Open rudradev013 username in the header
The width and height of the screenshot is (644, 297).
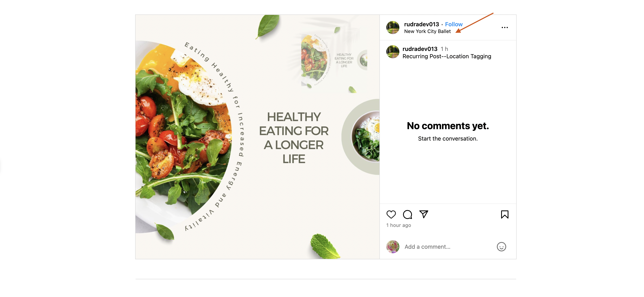pyautogui.click(x=422, y=24)
